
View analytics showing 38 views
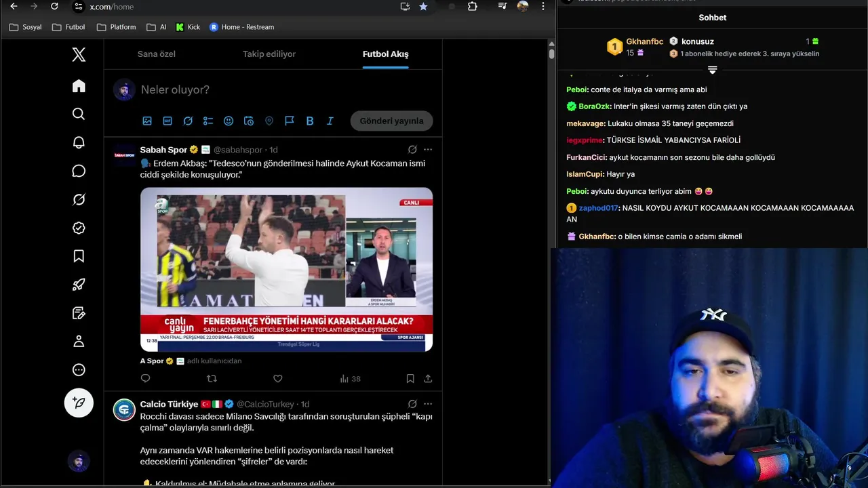click(x=350, y=379)
